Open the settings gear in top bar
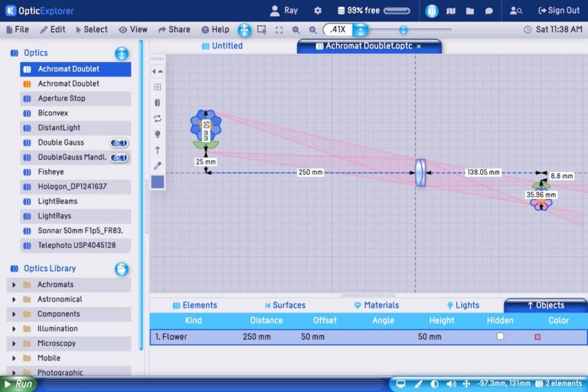This screenshot has height=392, width=588. coord(318,11)
